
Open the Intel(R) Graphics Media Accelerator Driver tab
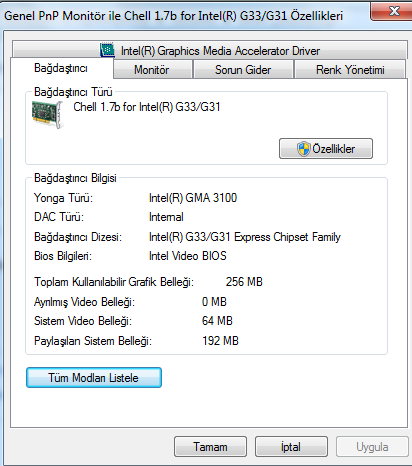210,50
